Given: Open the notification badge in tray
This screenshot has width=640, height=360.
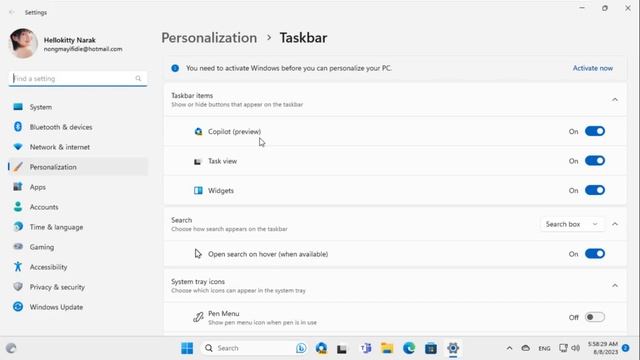Looking at the screenshot, I should pyautogui.click(x=626, y=348).
